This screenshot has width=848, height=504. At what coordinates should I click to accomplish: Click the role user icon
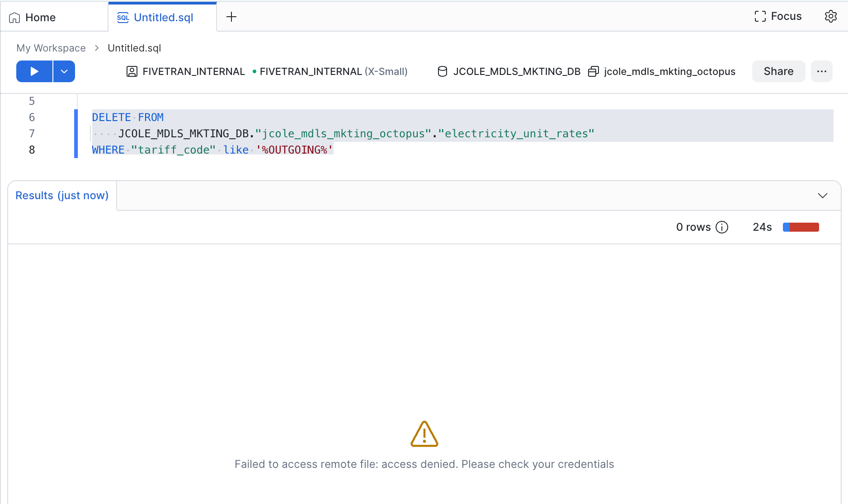tap(132, 71)
